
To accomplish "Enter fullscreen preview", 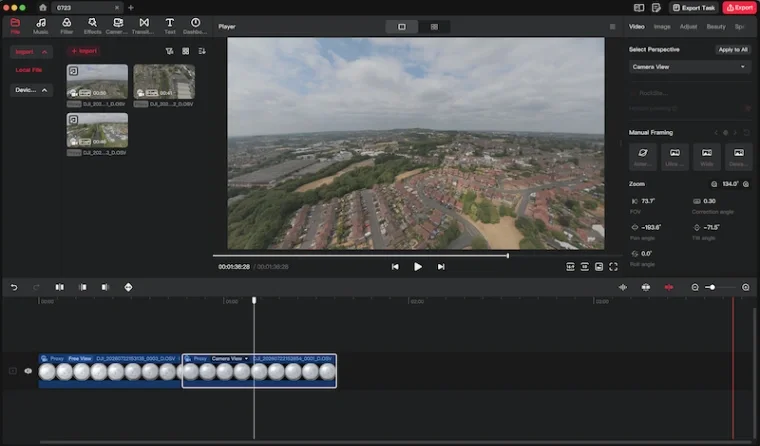I will point(613,267).
